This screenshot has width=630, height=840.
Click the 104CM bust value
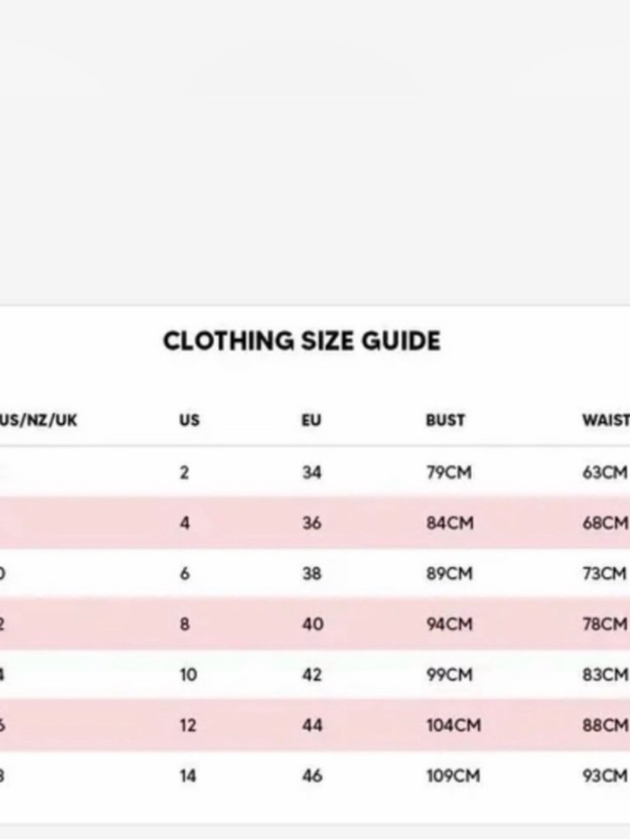coord(454,725)
